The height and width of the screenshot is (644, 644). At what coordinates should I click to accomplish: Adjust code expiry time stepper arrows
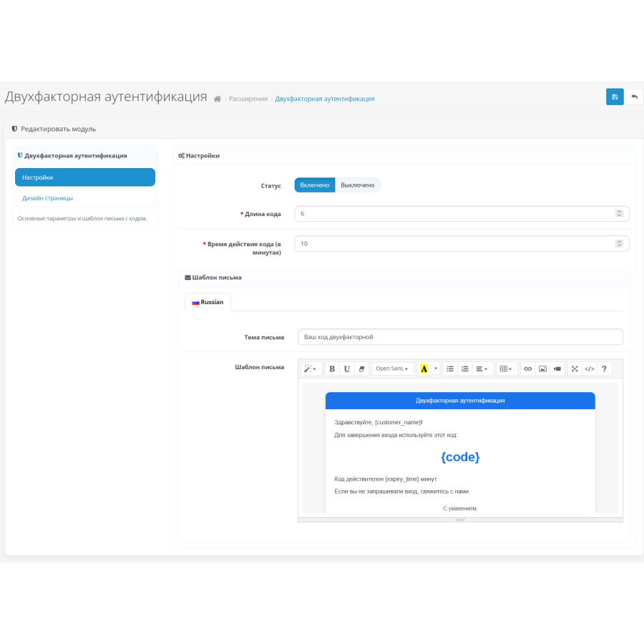pos(619,243)
